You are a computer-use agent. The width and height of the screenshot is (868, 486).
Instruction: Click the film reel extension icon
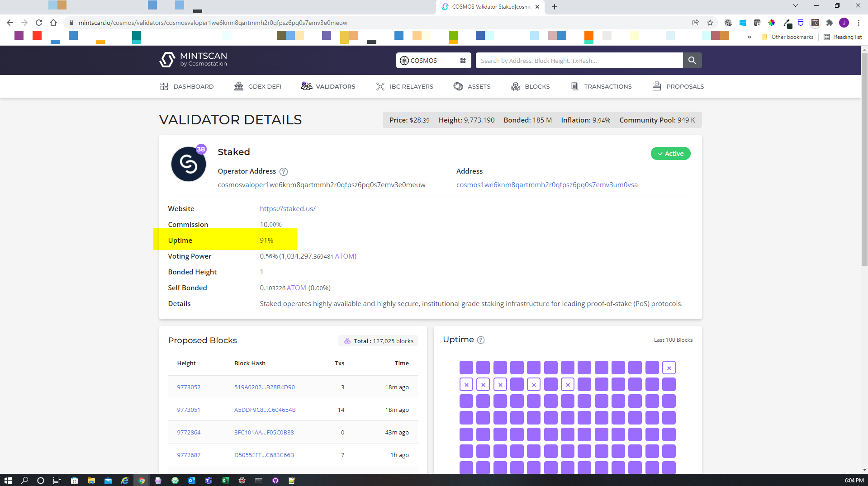point(728,23)
